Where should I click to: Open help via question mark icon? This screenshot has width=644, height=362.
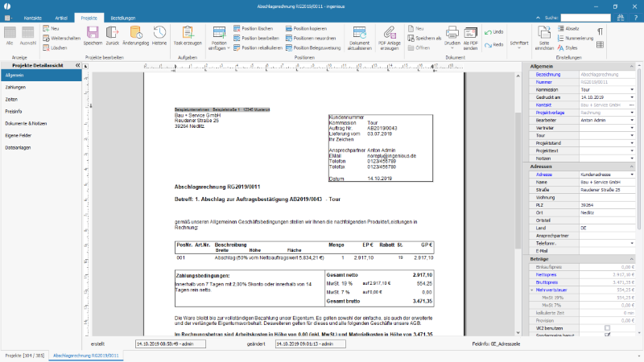pyautogui.click(x=636, y=18)
